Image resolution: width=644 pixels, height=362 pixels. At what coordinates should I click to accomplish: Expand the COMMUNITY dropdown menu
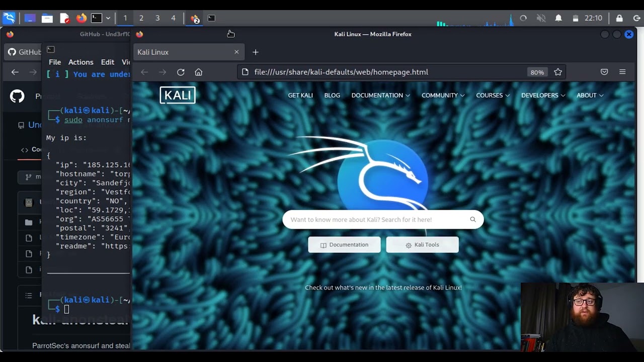point(443,95)
